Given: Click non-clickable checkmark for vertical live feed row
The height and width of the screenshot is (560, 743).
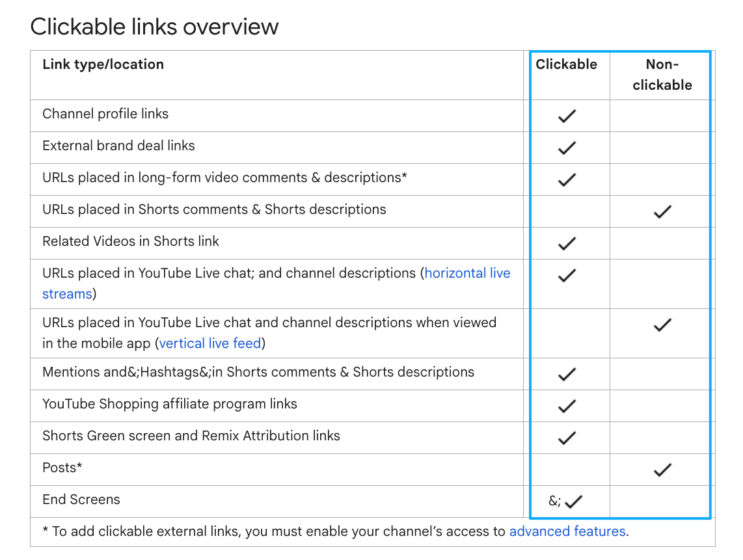Looking at the screenshot, I should (x=662, y=325).
